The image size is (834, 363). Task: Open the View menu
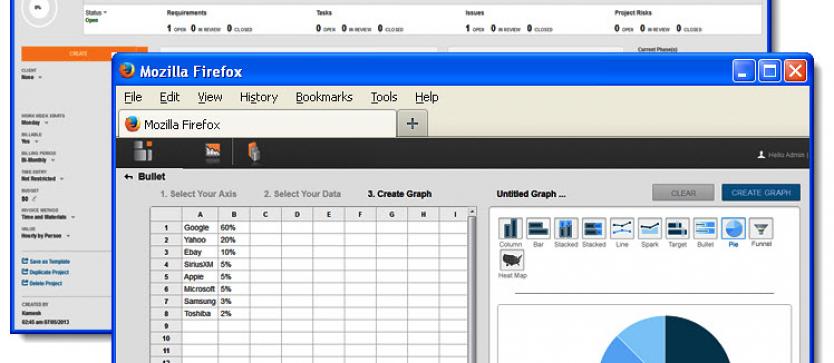tap(210, 97)
